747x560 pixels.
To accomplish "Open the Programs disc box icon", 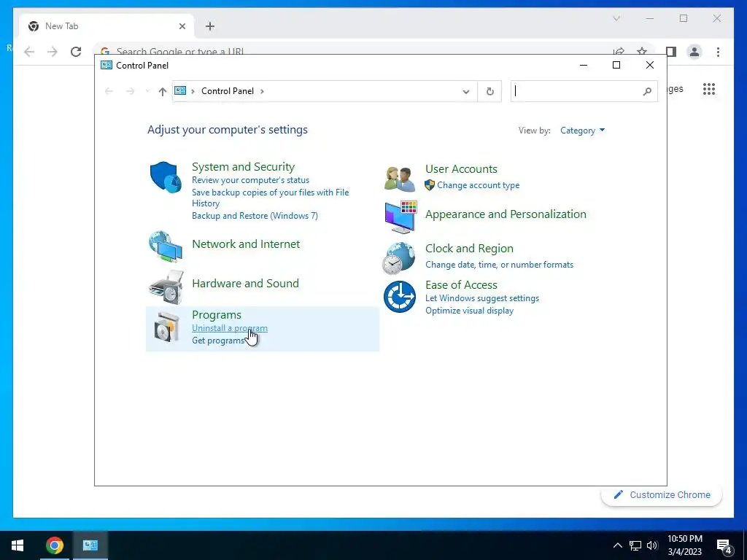I will click(x=167, y=327).
